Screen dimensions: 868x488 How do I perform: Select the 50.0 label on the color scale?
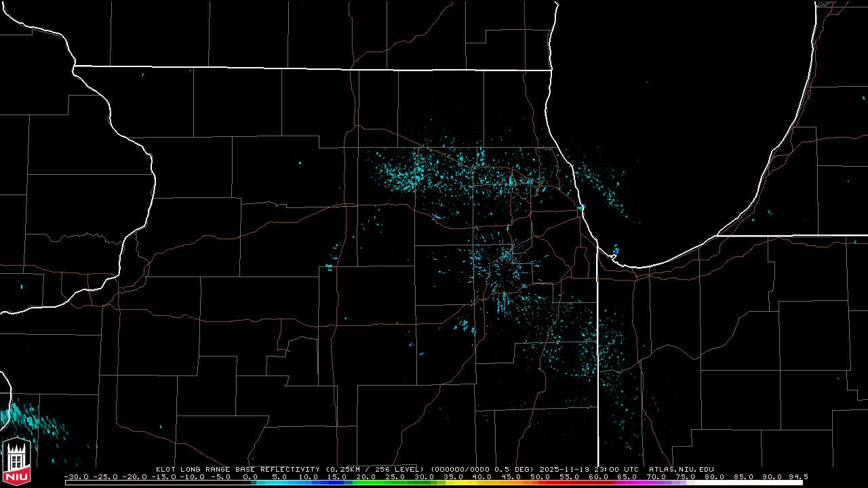point(540,477)
